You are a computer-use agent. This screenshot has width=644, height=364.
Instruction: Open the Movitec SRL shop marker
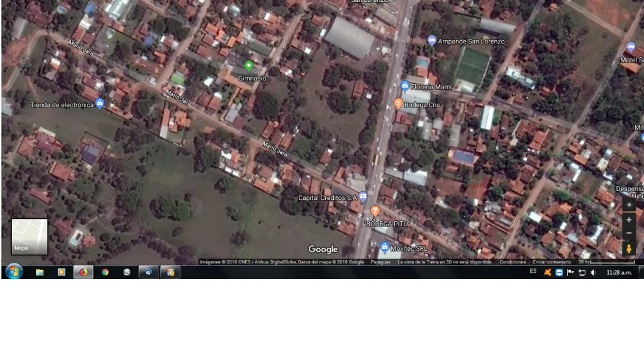pos(384,247)
